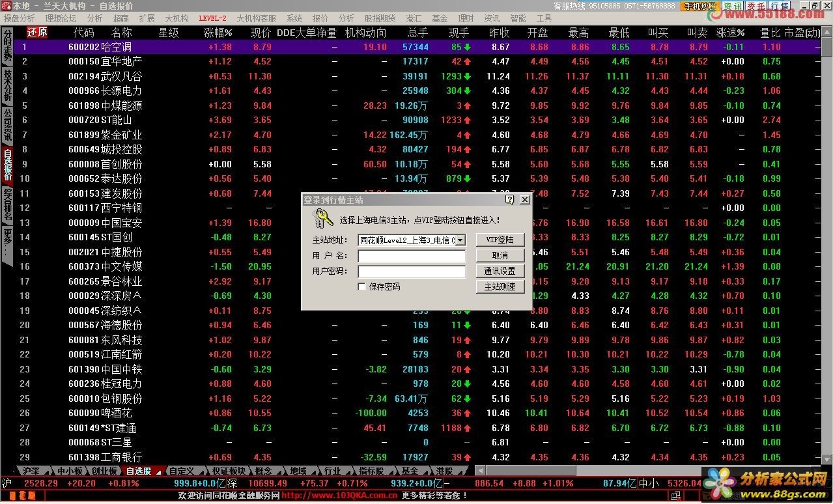Sort by the 量比 column header
This screenshot has width=833, height=504.
click(x=770, y=33)
